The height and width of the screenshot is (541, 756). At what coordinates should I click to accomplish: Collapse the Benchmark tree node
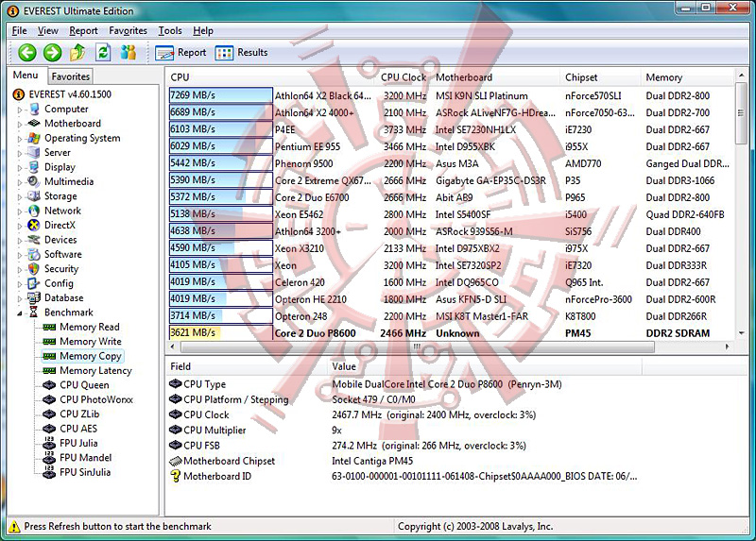click(x=20, y=313)
